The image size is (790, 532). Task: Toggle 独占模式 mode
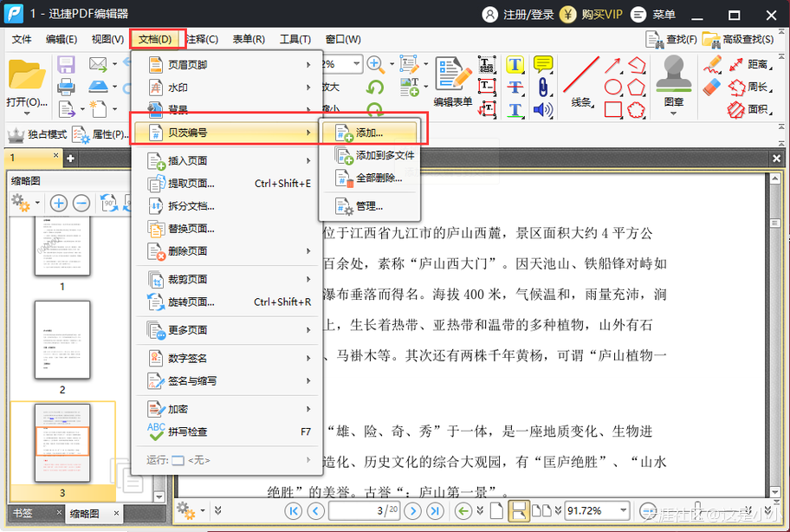pyautogui.click(x=37, y=134)
